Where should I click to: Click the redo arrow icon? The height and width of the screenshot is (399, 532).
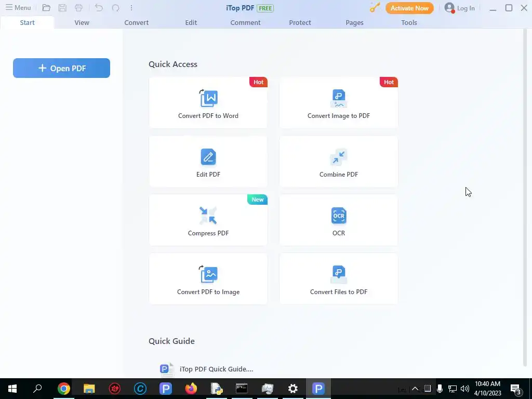pos(116,7)
